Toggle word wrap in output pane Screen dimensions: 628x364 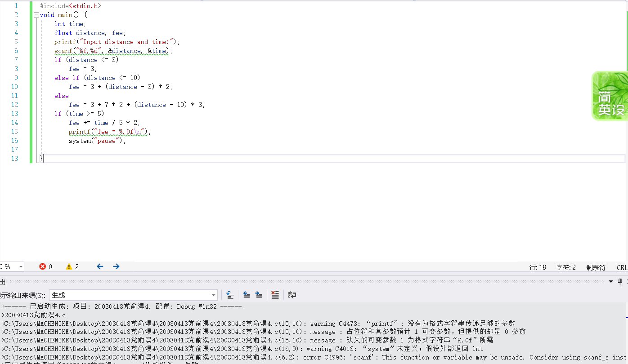(292, 295)
